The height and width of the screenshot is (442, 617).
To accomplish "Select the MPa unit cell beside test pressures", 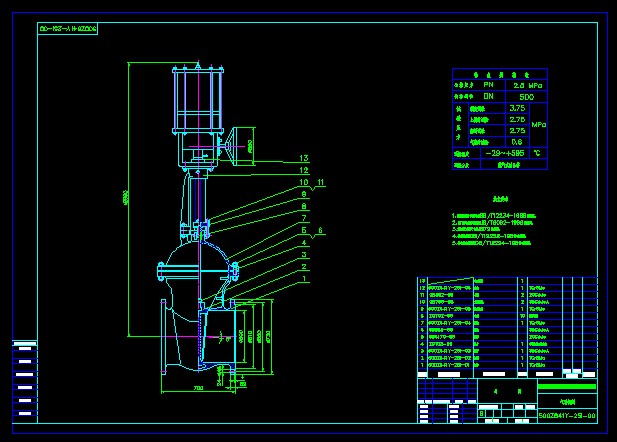I will coord(539,125).
